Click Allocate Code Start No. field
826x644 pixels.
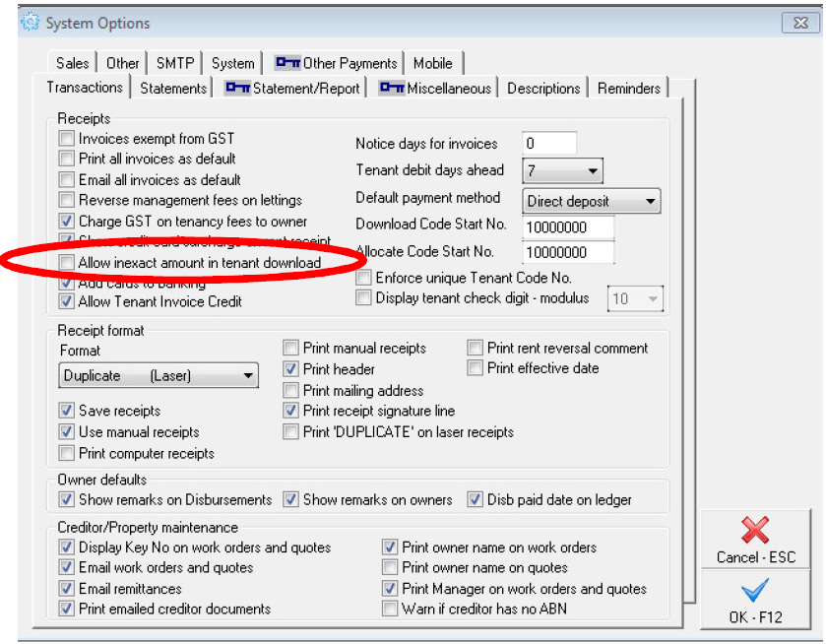click(568, 252)
